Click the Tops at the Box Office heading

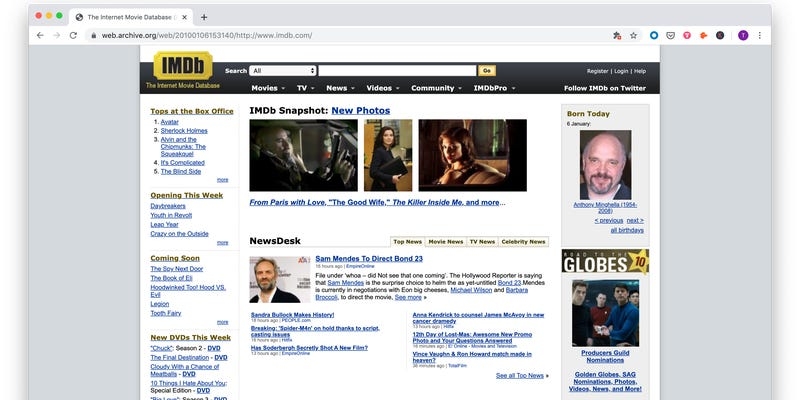coord(192,111)
